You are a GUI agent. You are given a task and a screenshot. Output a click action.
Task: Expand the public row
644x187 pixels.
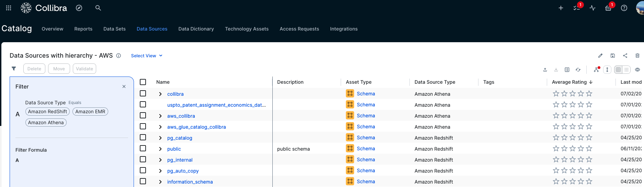[160, 149]
